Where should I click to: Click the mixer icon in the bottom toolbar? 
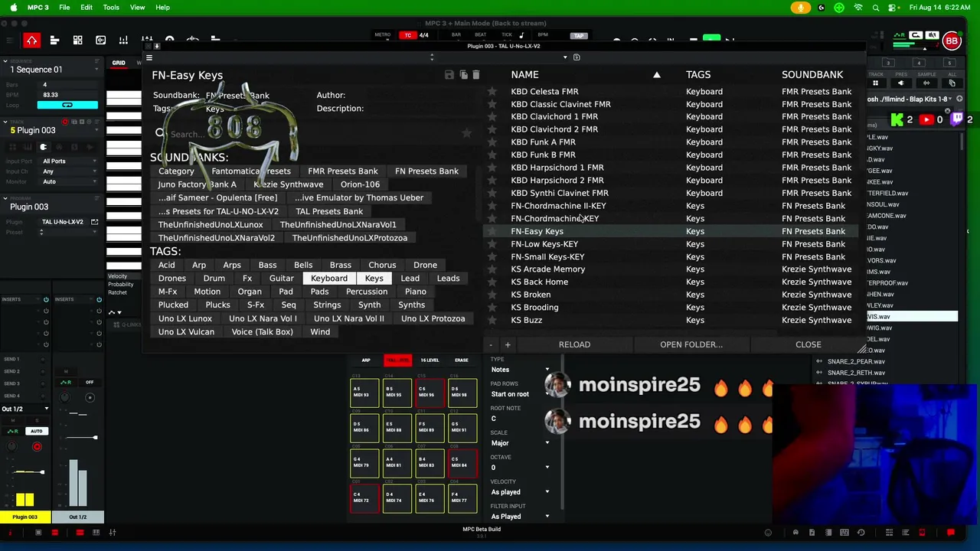point(113,533)
